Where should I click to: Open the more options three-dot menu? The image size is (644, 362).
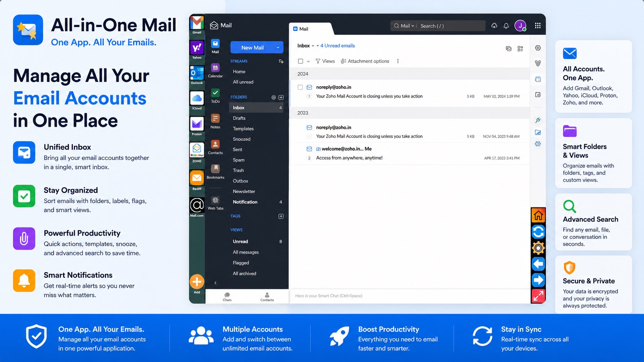pyautogui.click(x=398, y=61)
